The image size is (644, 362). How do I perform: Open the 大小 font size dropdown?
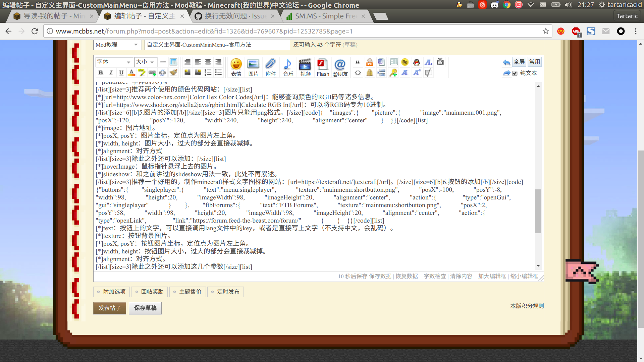pos(146,62)
